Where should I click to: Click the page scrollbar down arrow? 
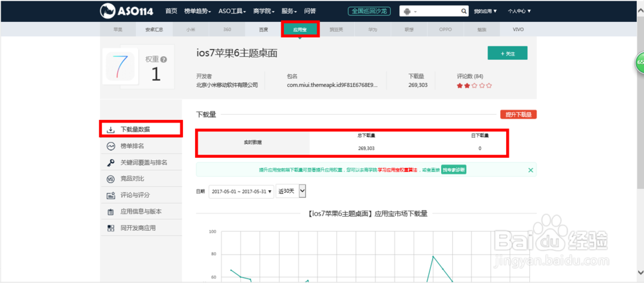coord(640,272)
